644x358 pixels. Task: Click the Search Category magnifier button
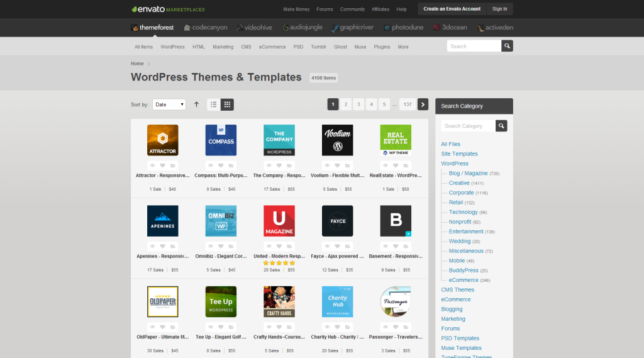coord(501,126)
